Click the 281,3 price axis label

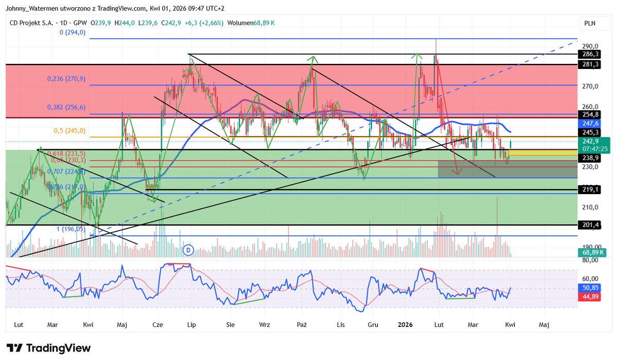pos(590,64)
